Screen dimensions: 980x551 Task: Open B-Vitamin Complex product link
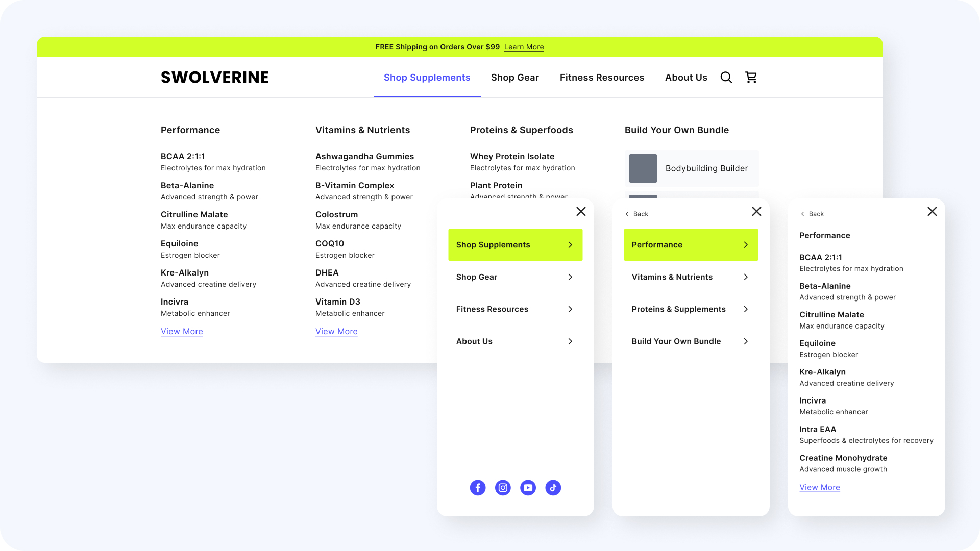click(x=364, y=191)
